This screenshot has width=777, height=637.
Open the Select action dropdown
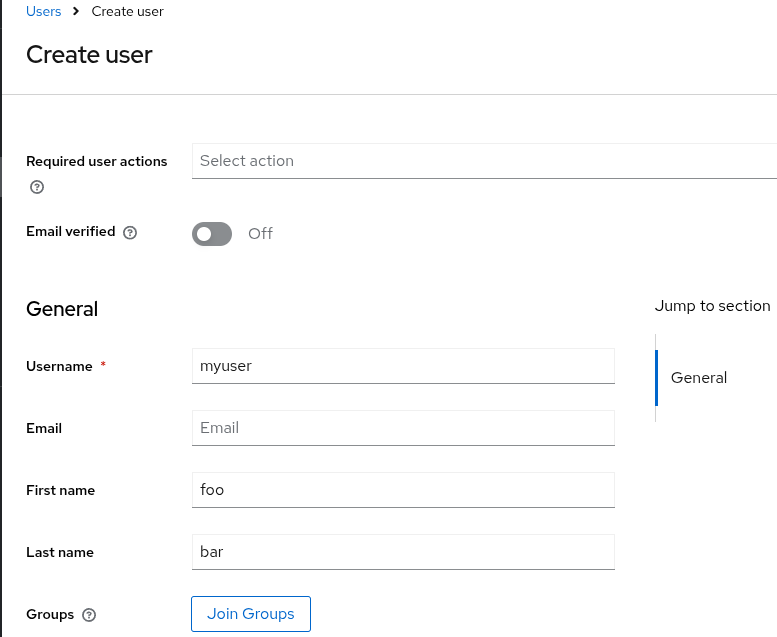pos(484,161)
